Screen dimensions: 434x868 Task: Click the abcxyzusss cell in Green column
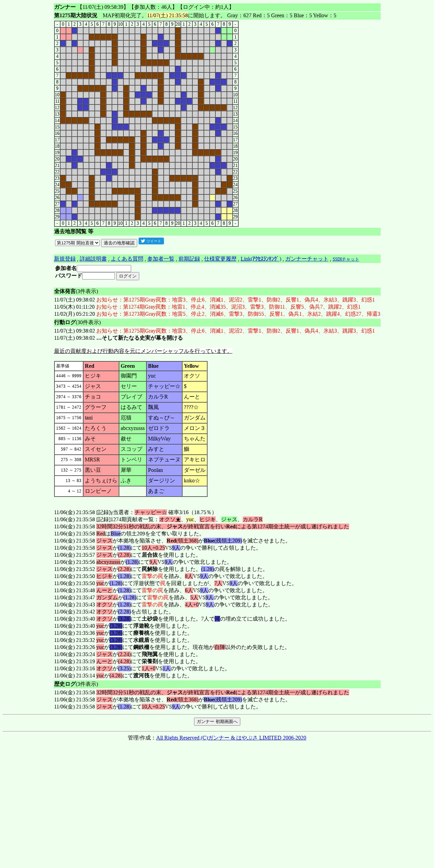click(132, 428)
